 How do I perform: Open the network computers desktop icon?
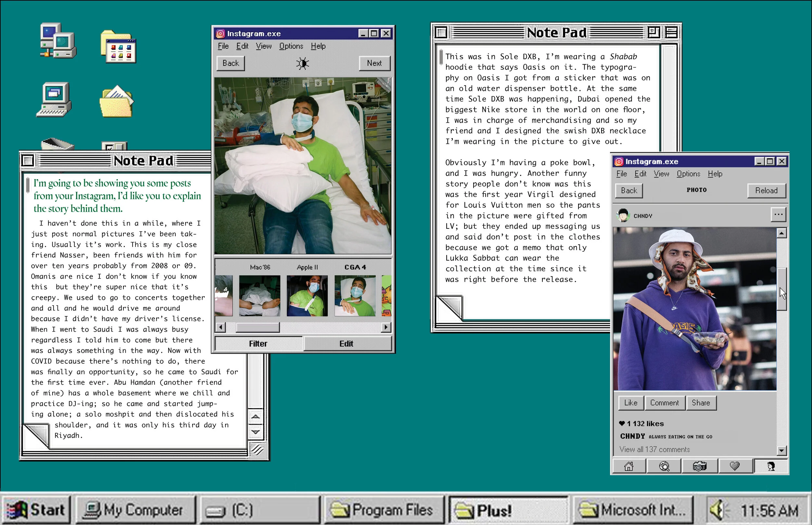point(58,41)
